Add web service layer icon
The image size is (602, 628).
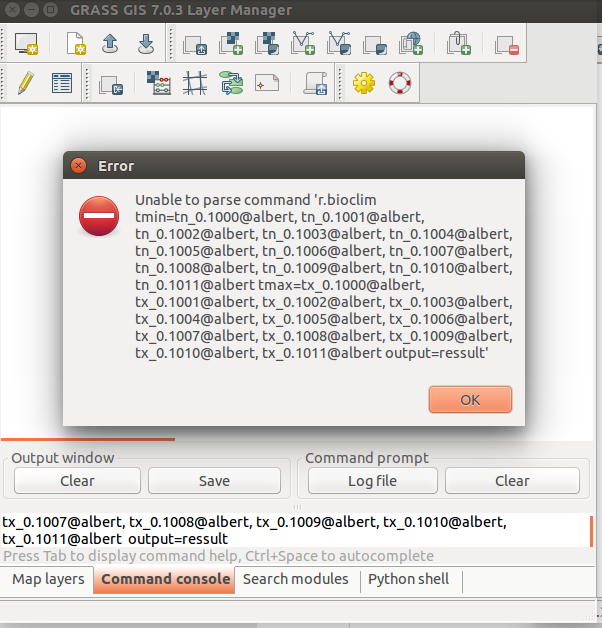click(411, 43)
